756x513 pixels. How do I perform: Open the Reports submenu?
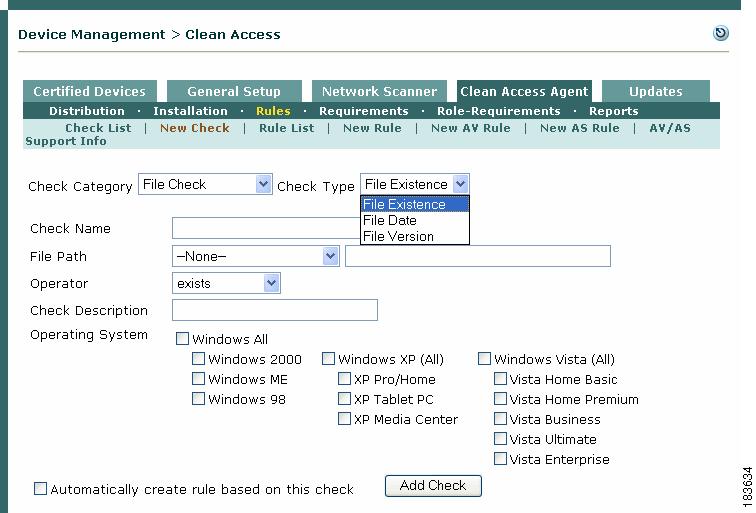pyautogui.click(x=613, y=111)
